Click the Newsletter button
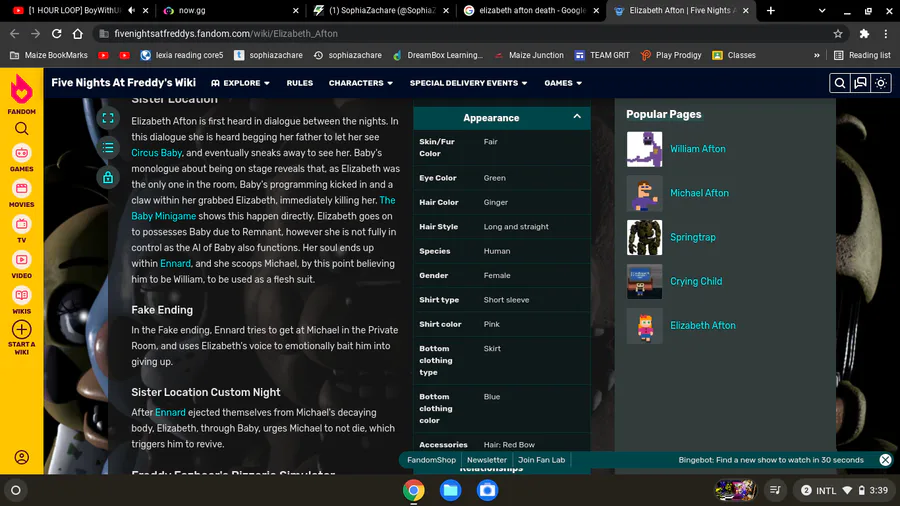Screen dimensions: 900x506 coord(487,460)
